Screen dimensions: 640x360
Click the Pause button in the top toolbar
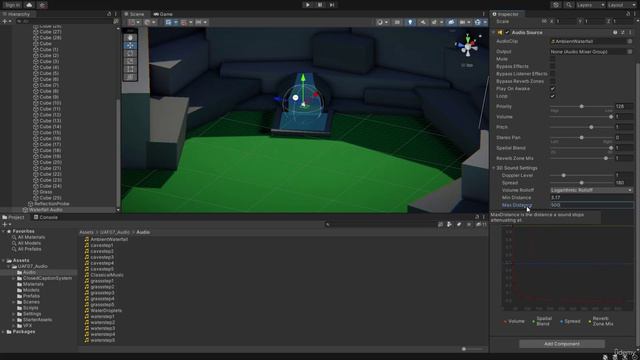coord(320,5)
